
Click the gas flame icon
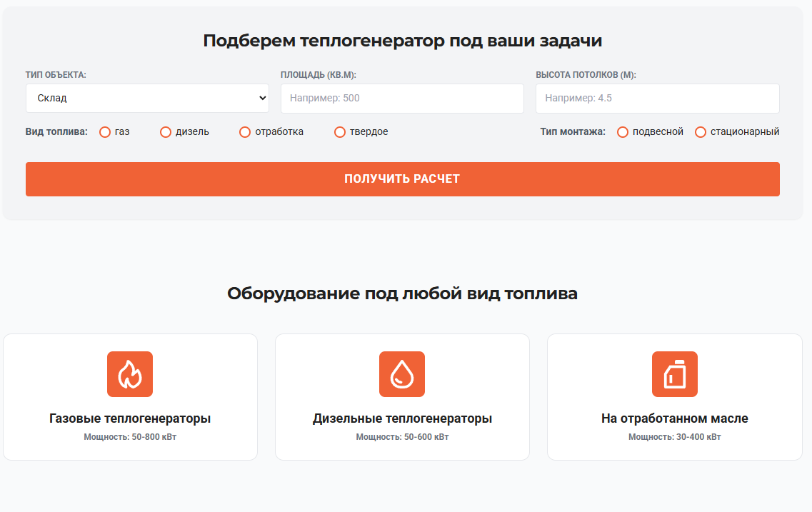pos(130,374)
